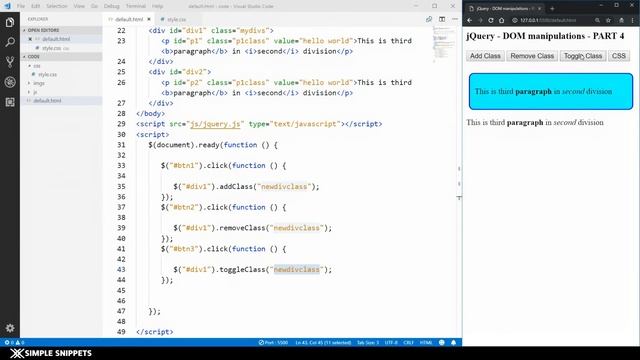Viewport: 640px width, 360px height.
Task: Click the CSS button in browser
Action: pos(619,56)
